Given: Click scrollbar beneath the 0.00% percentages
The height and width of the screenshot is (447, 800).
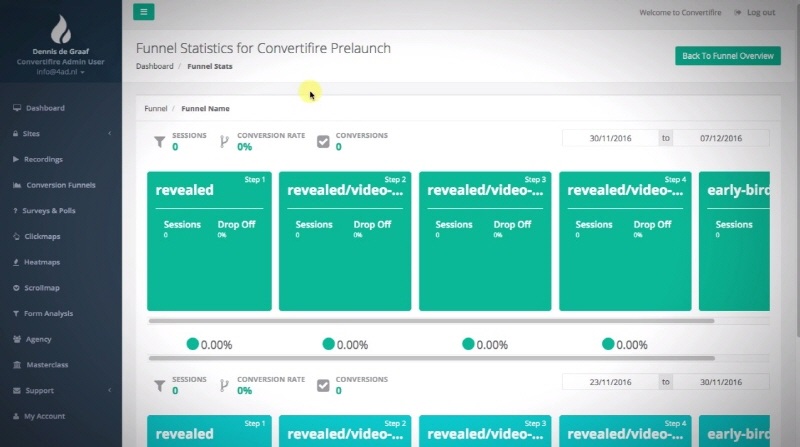Looking at the screenshot, I should 431,358.
